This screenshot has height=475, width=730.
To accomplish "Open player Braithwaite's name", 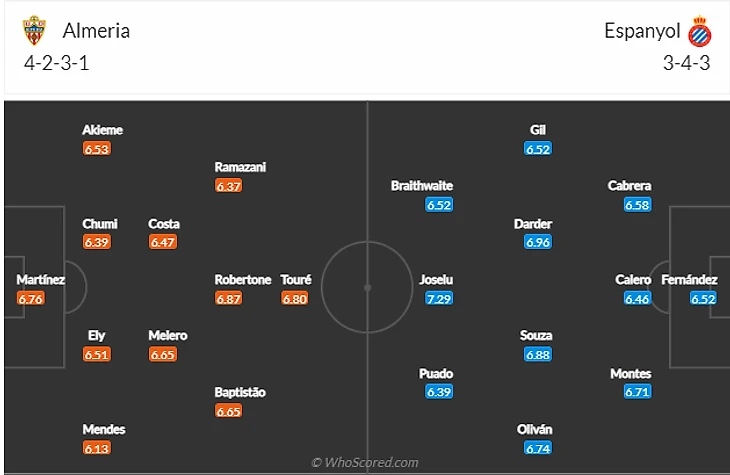I will [x=422, y=185].
